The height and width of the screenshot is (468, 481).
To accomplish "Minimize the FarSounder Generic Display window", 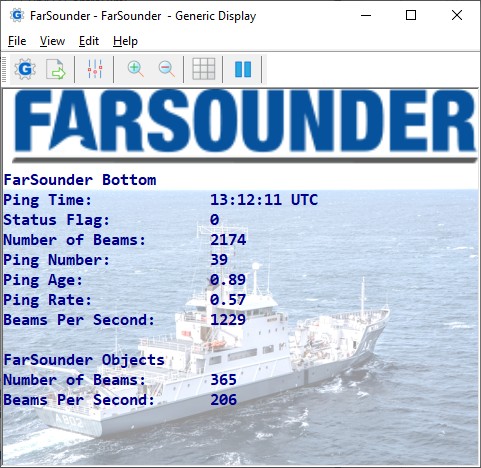I will click(x=366, y=15).
